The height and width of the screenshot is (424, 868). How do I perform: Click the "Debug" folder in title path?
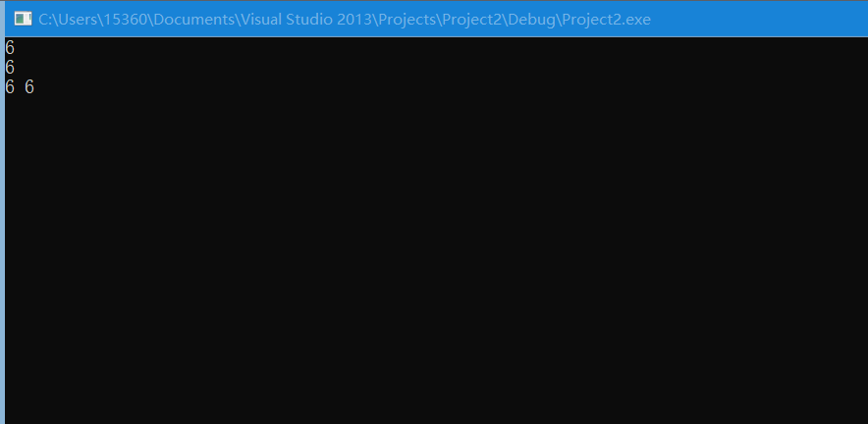[x=535, y=20]
